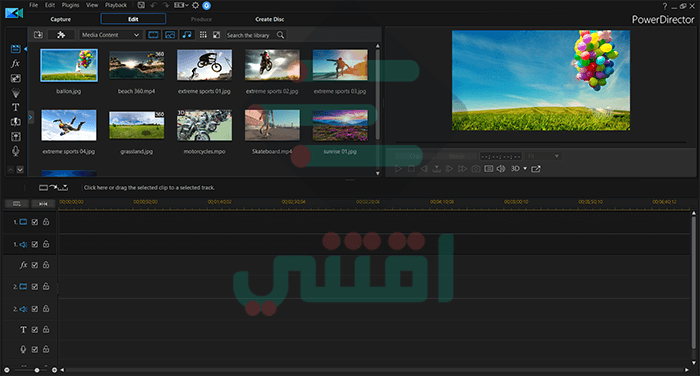
Task: Click the sidebar rooms up arrow
Action: tap(11, 170)
